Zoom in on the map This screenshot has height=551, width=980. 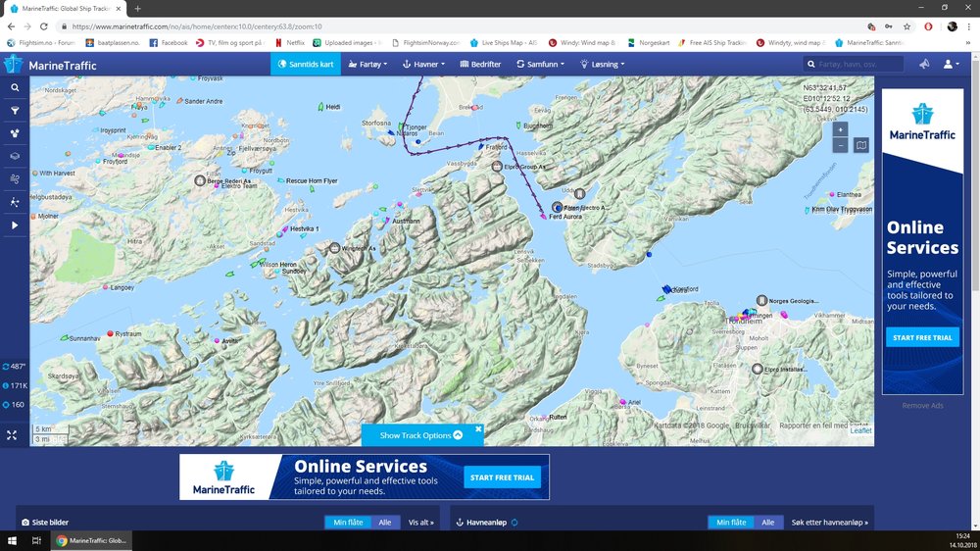pos(840,129)
